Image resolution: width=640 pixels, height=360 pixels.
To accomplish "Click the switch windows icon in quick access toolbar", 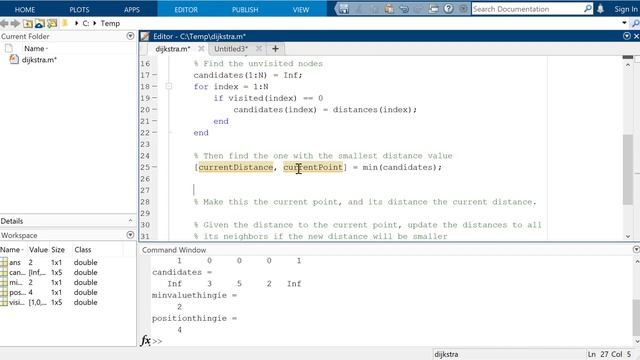I will [433, 9].
